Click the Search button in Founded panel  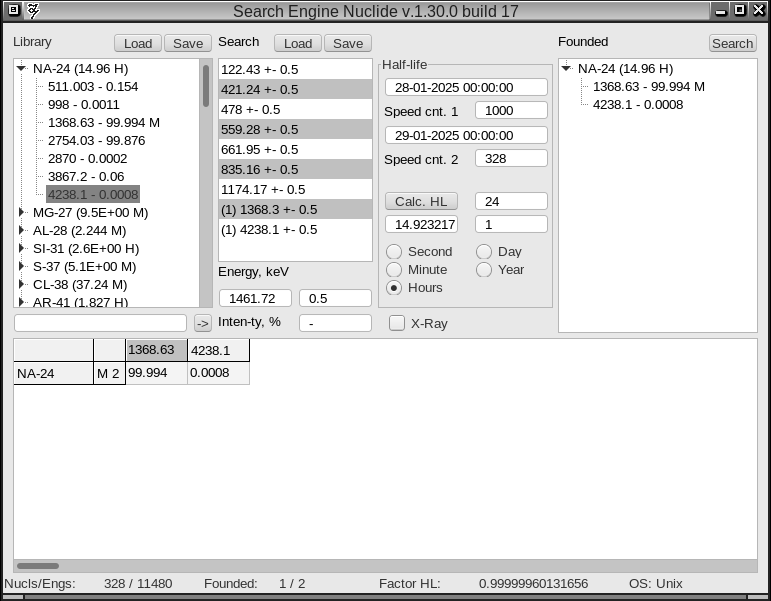[732, 43]
